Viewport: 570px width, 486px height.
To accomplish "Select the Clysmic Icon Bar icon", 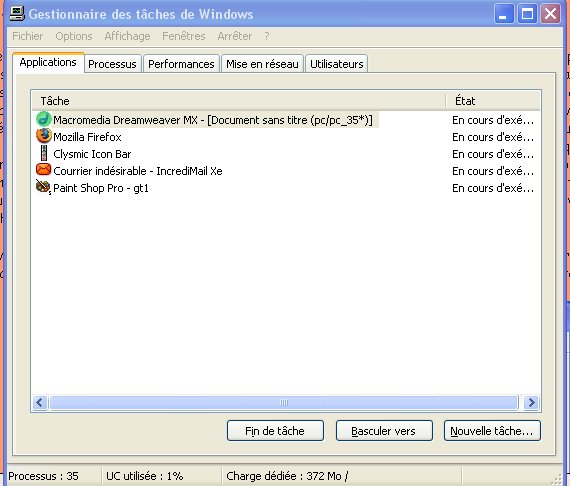I will (x=44, y=153).
